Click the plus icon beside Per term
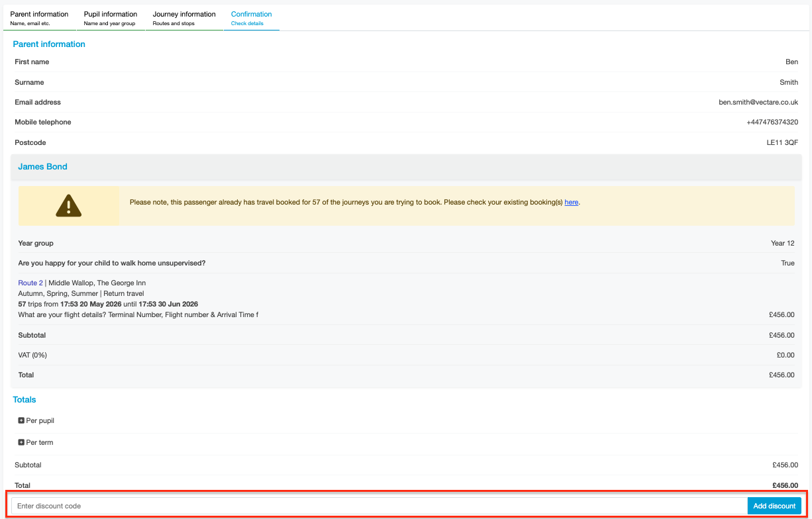Image resolution: width=812 pixels, height=519 pixels. click(x=21, y=442)
